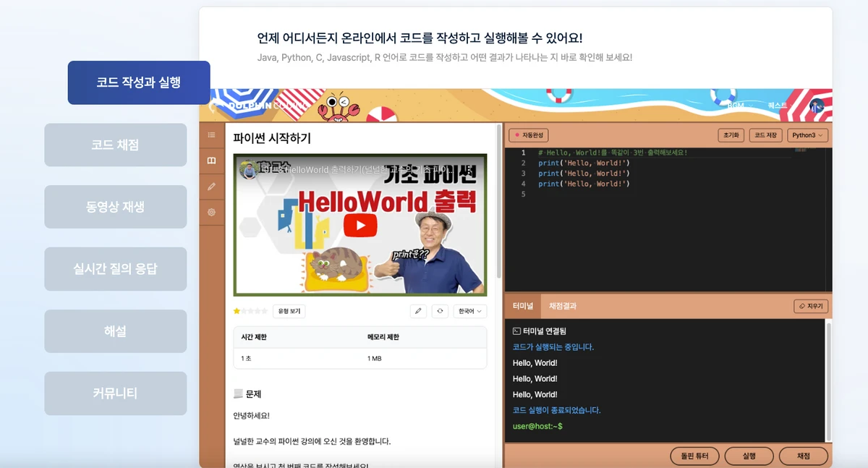Viewport: 868px width, 468px height.
Task: Click the terminal prompt user@host:~$
Action: [537, 426]
